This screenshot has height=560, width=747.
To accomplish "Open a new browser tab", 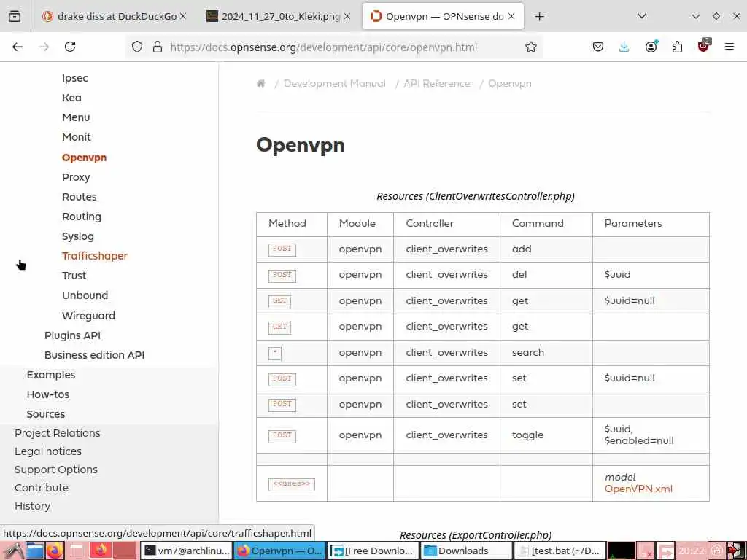I will [x=539, y=17].
